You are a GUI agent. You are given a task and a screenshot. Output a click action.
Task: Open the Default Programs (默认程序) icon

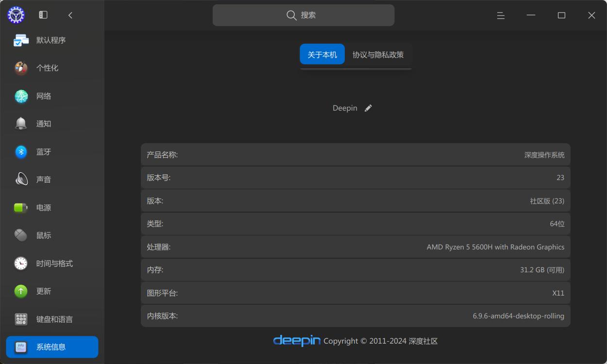tap(21, 40)
